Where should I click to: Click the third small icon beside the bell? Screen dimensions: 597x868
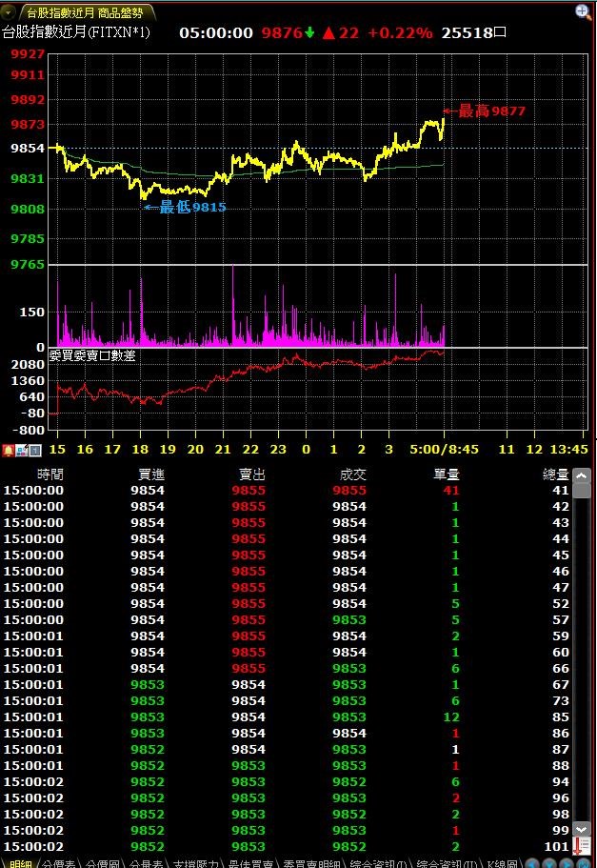click(35, 450)
